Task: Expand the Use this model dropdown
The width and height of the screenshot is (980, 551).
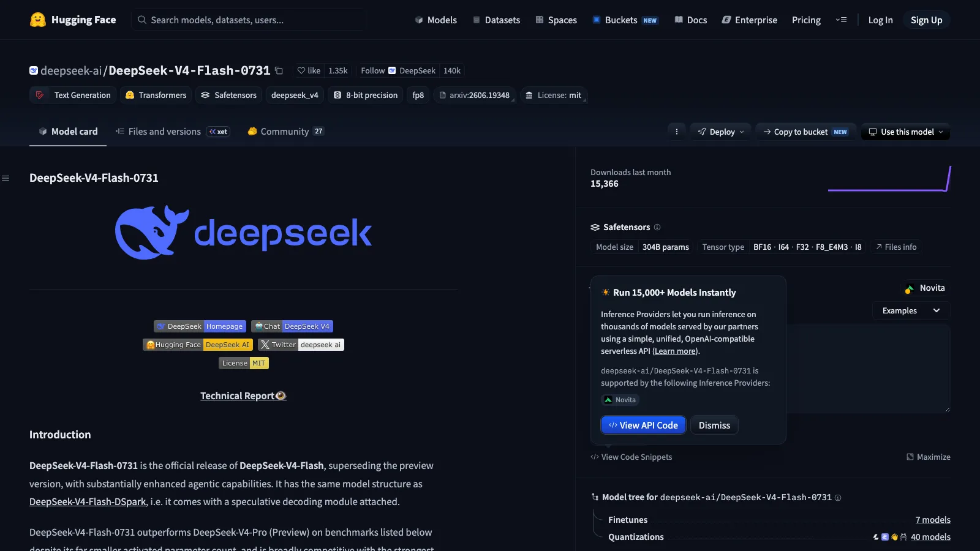Action: coord(906,132)
